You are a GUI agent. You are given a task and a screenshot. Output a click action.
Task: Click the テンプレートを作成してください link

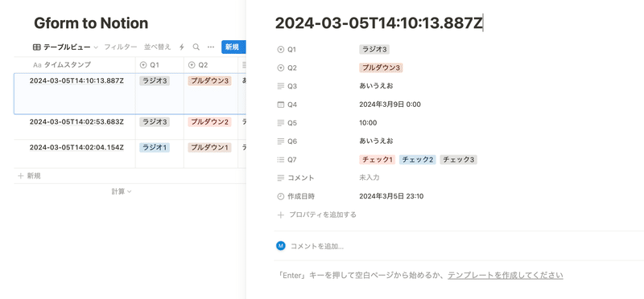[x=506, y=275]
